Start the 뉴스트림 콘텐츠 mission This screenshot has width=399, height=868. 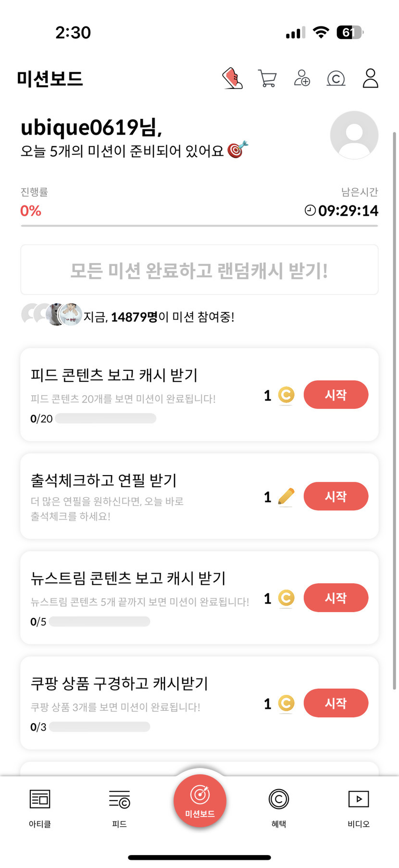click(336, 598)
